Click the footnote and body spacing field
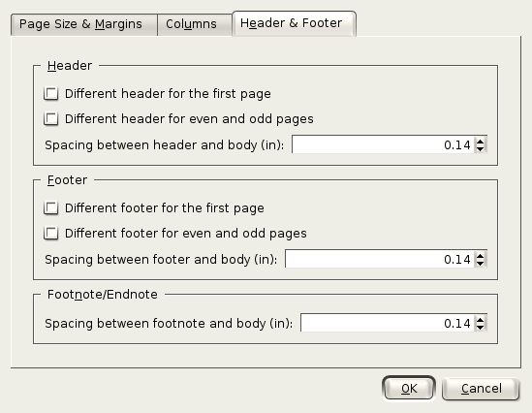 pyautogui.click(x=387, y=323)
